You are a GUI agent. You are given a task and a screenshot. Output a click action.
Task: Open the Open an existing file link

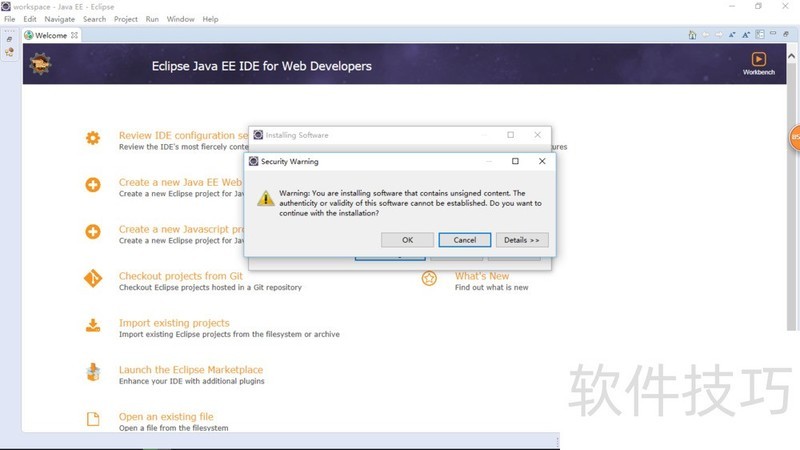tap(166, 417)
